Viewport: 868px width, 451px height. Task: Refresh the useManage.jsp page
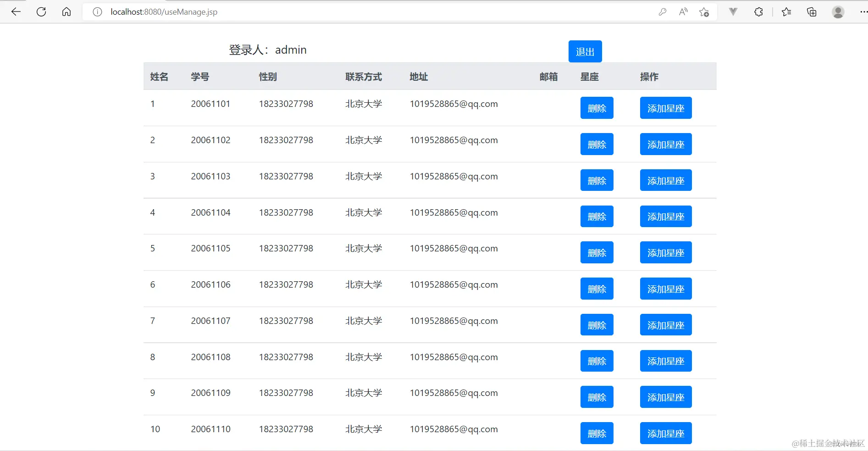pyautogui.click(x=41, y=12)
